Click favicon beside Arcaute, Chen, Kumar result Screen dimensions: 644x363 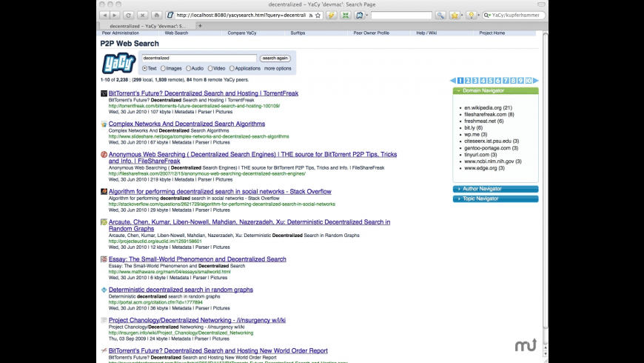(x=104, y=222)
